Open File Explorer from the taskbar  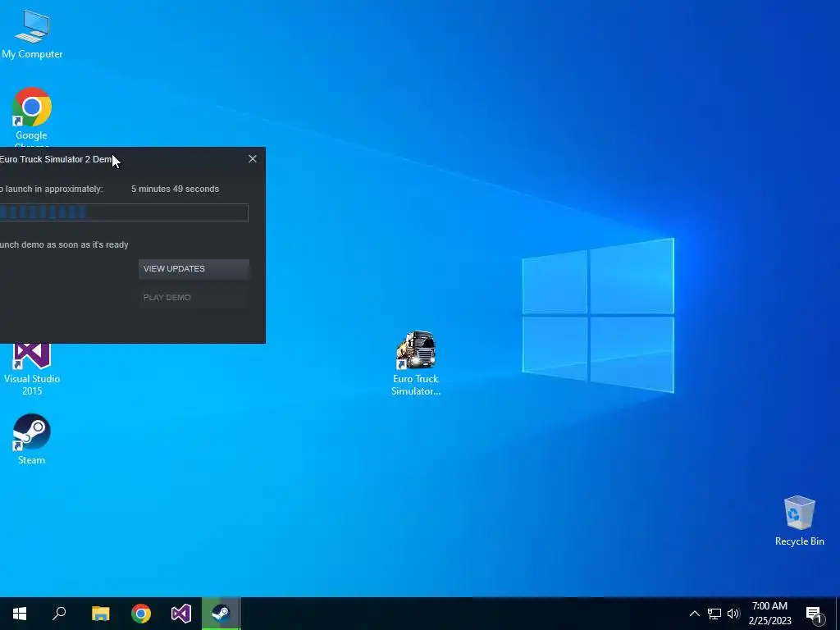(100, 614)
